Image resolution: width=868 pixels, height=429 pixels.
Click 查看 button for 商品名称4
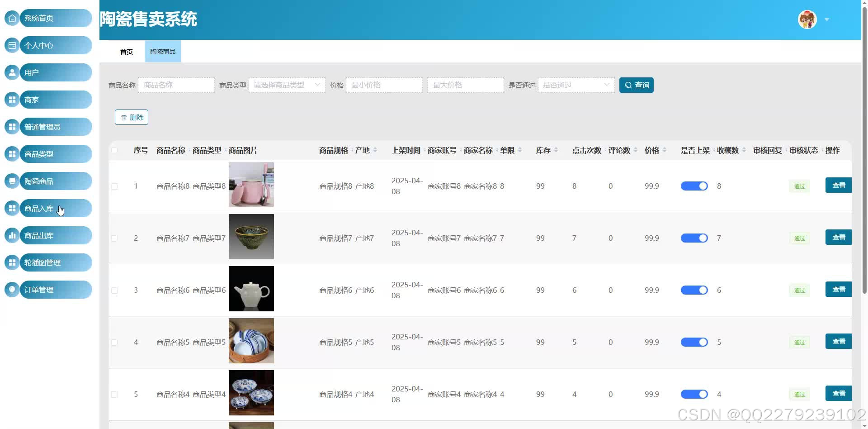tap(839, 393)
